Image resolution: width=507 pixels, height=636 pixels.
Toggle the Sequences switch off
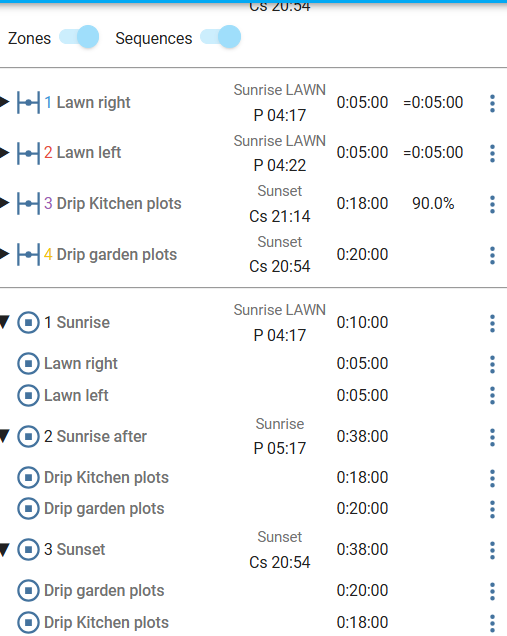pyautogui.click(x=221, y=37)
